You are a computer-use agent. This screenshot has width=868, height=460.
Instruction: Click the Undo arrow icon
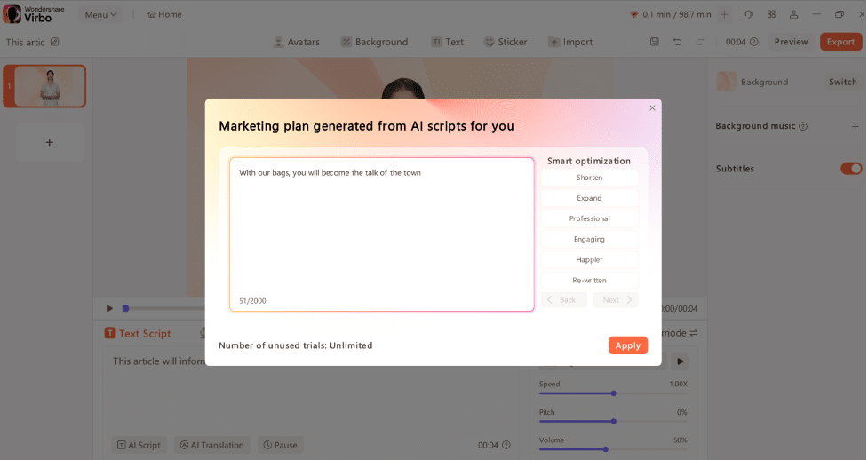coord(677,42)
